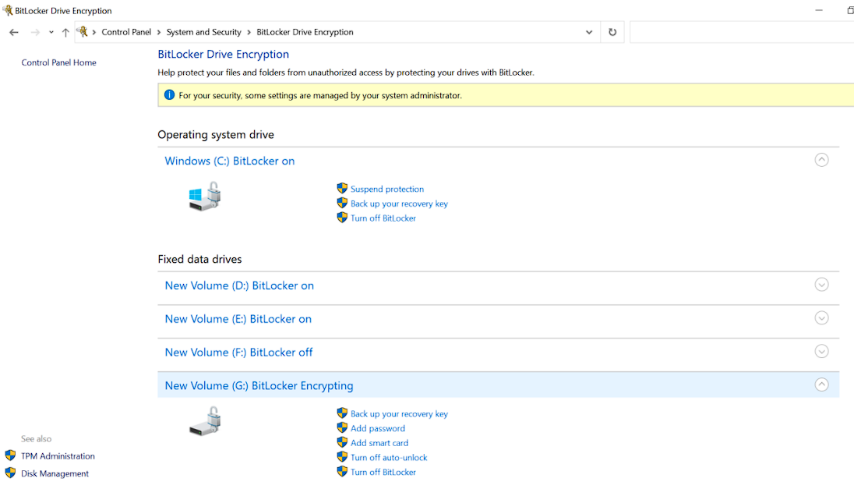This screenshot has width=868, height=489.
Task: Turn off auto-unlock for New Volume (G:)
Action: pyautogui.click(x=388, y=457)
